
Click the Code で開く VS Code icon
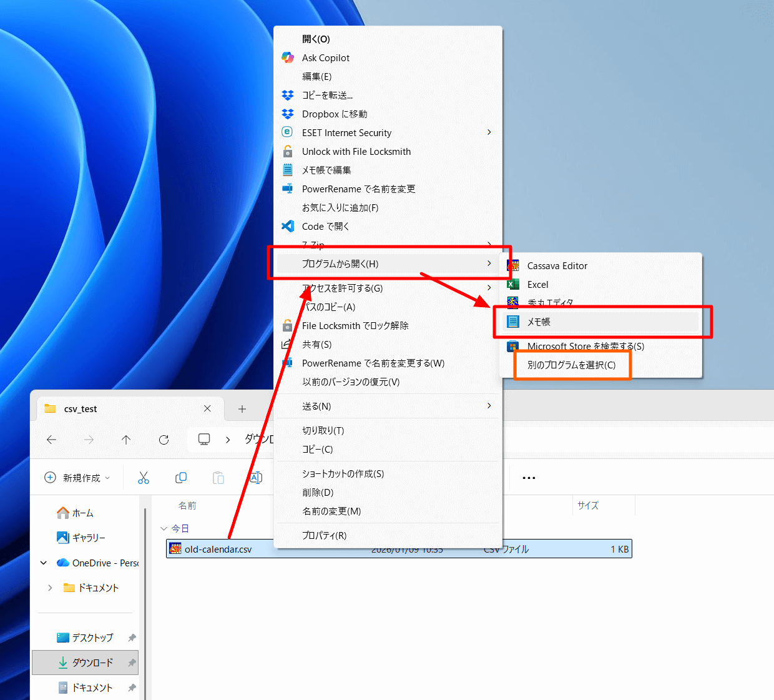click(287, 226)
